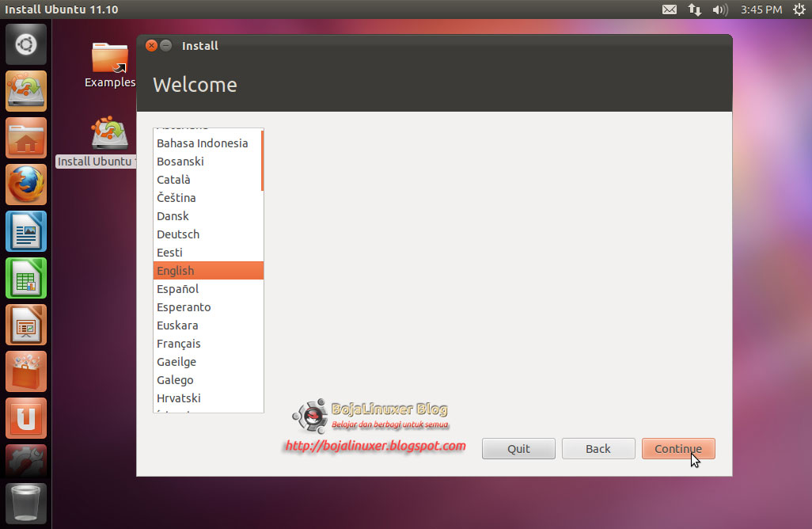Select Bosanski in the language list
This screenshot has height=529, width=812.
(207, 161)
